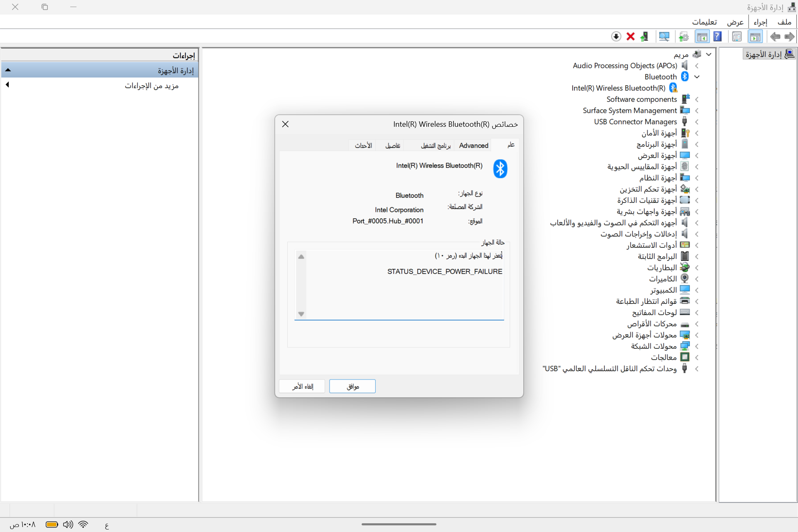Click the Intel(R) Wireless Bluetooth(R) warning icon in tree

click(x=673, y=88)
